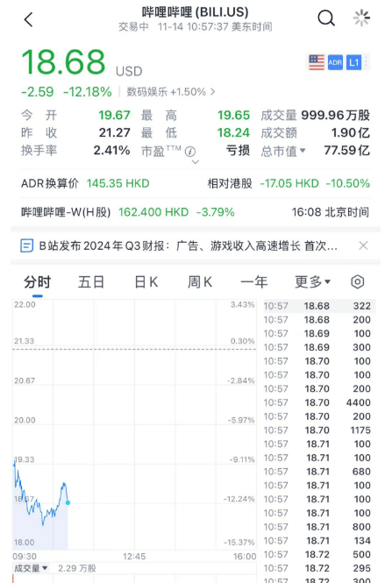Tap the 12:45 time axis label
Viewport: 392px width, 583px height.
[x=134, y=557]
